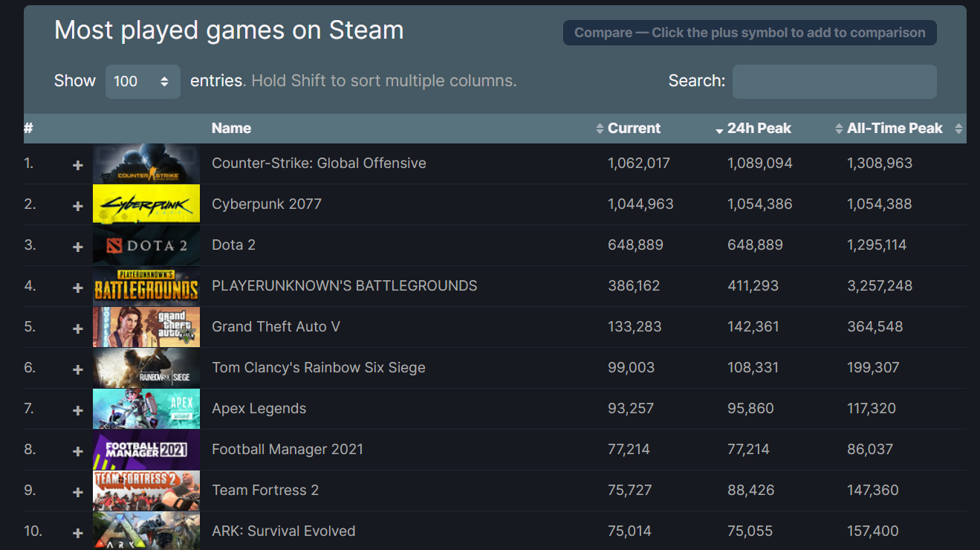Add PLAYERUNKNOWN'S BATTLEGROUNDS to comparison
The width and height of the screenshot is (980, 550).
coord(77,288)
